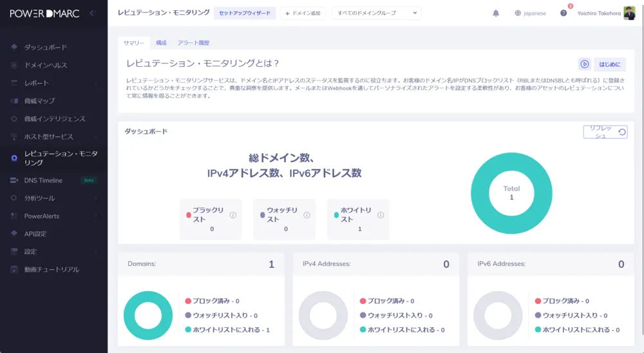Viewport: 644px width, 353px height.
Task: Open the user profile avatar
Action: coord(629,13)
